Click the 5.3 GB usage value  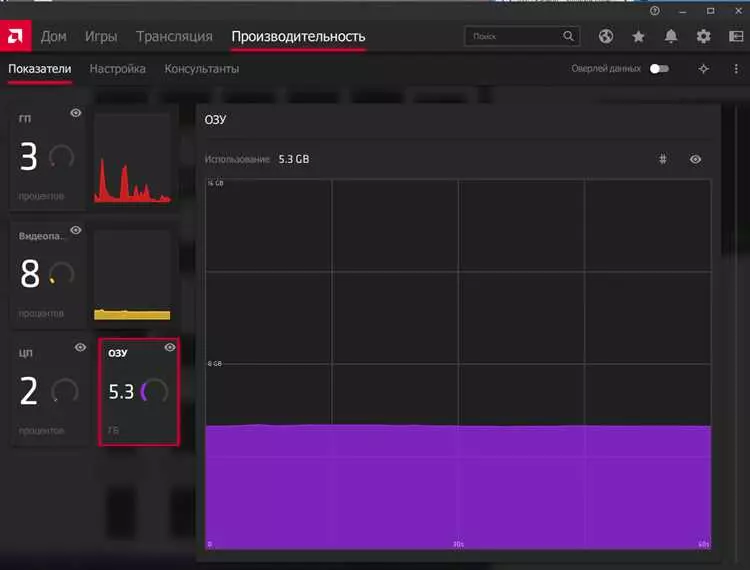pos(294,159)
